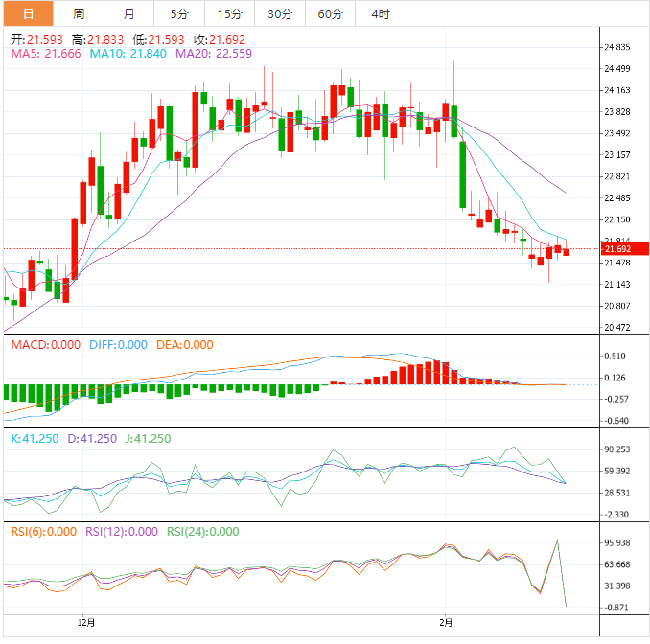The height and width of the screenshot is (644, 650).
Task: Click the MACD indicator value label
Action: 45,345
